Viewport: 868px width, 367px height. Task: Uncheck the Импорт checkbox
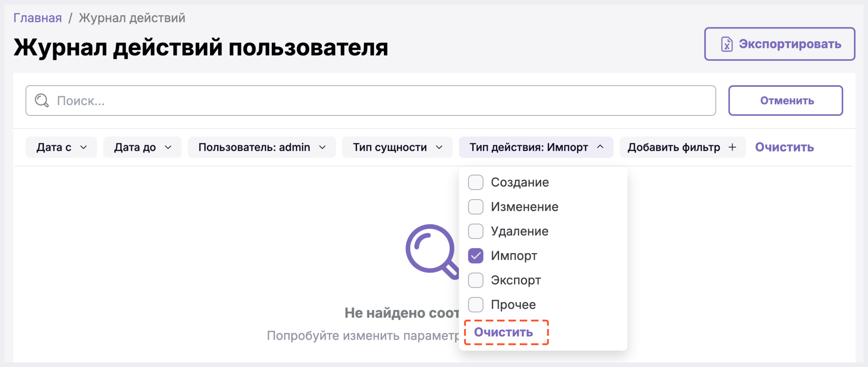pos(475,256)
